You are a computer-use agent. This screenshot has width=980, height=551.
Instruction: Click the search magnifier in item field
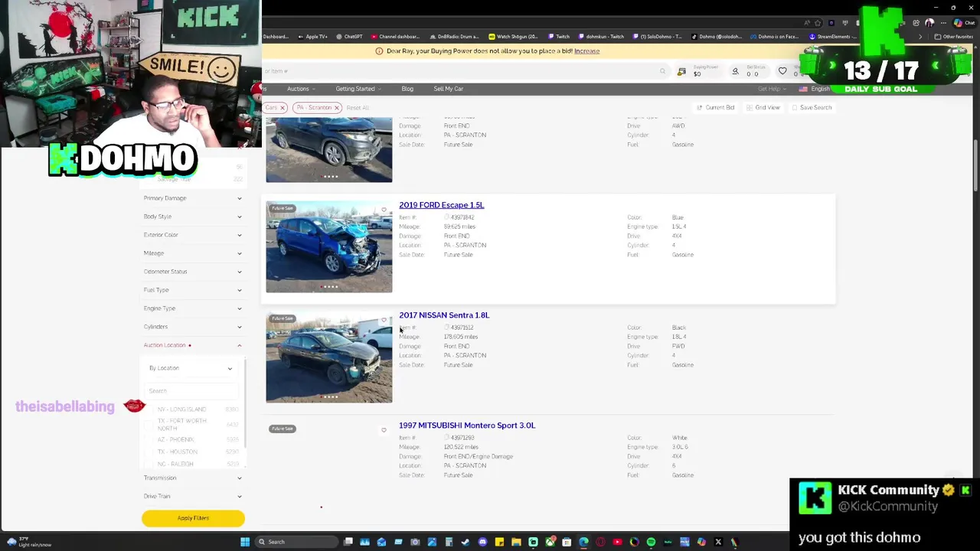(x=662, y=71)
